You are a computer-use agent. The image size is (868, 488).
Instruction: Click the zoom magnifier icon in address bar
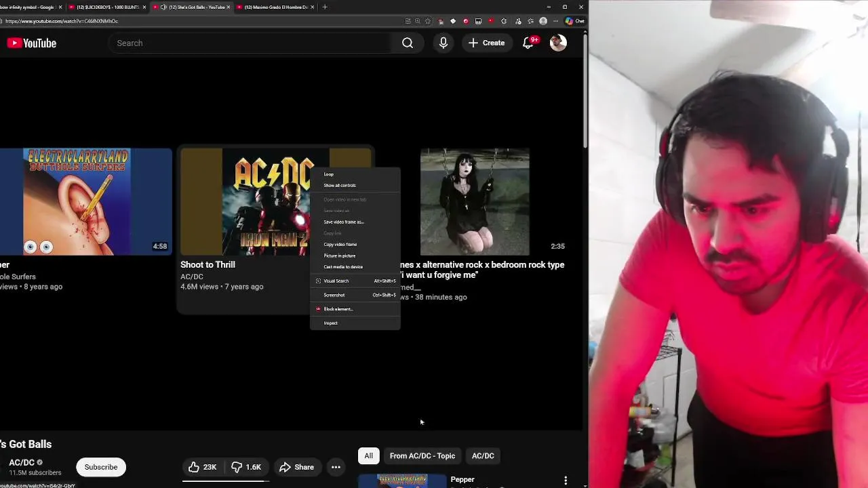click(417, 21)
